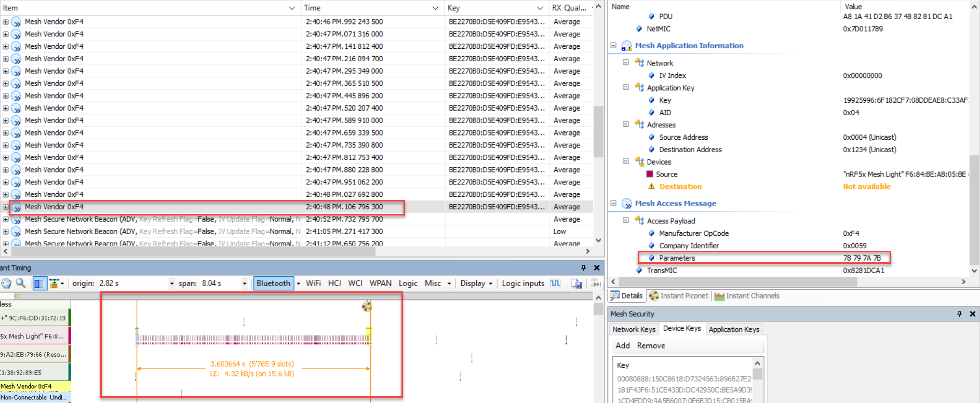Expand the Display dropdown menu
Viewport: 980px width, 403px height.
[476, 283]
